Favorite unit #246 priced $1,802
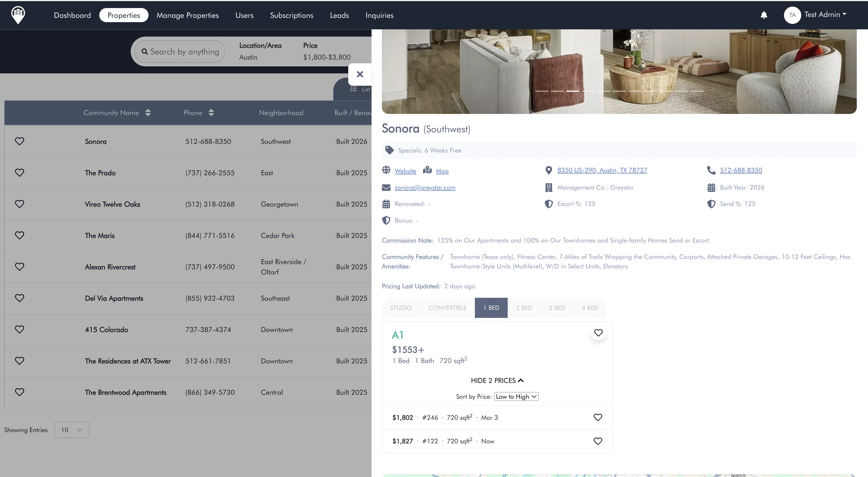 (x=597, y=417)
